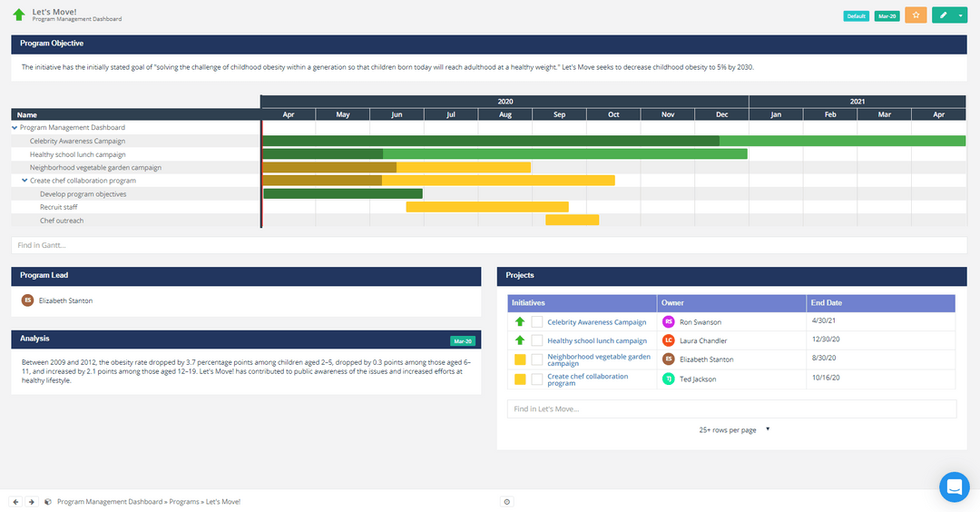Image resolution: width=980 pixels, height=512 pixels.
Task: Click the 2021 year header in Gantt
Action: pyautogui.click(x=857, y=102)
